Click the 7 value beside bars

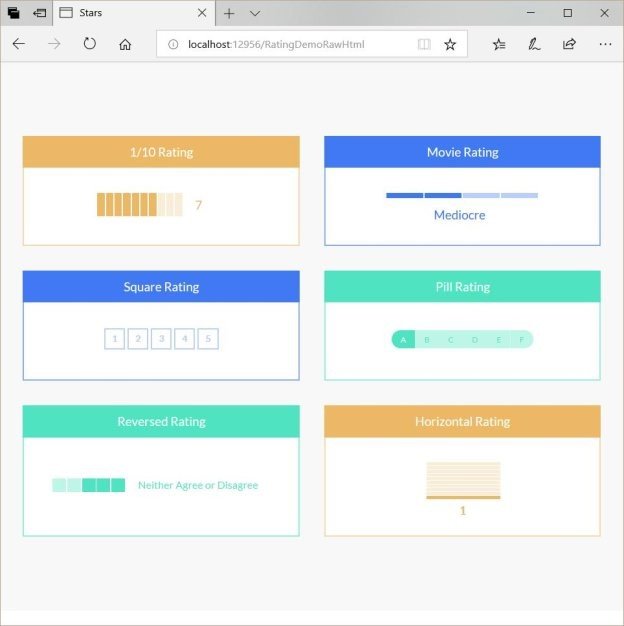click(198, 205)
